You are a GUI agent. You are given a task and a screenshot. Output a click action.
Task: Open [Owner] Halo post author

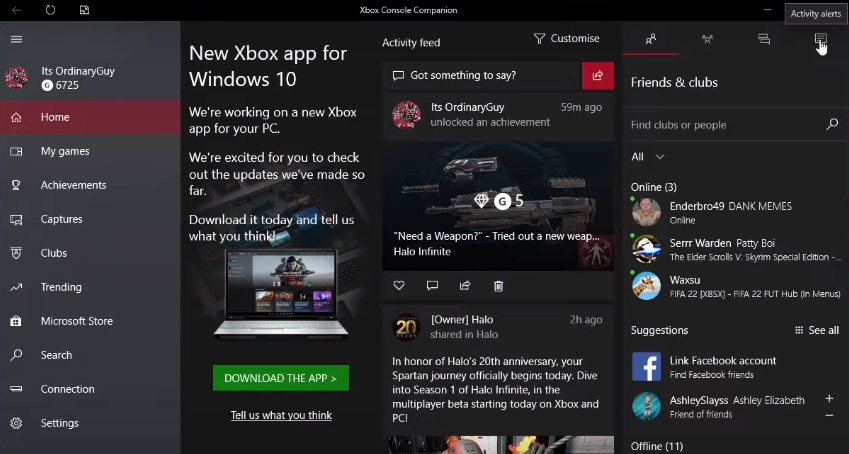[x=462, y=320]
